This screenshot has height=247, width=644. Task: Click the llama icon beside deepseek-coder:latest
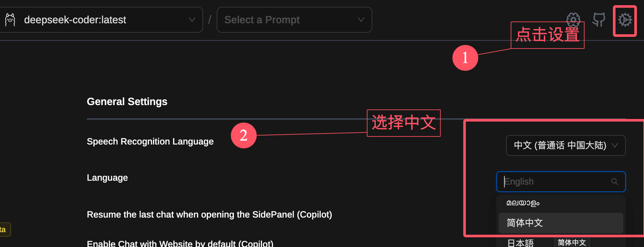10,20
